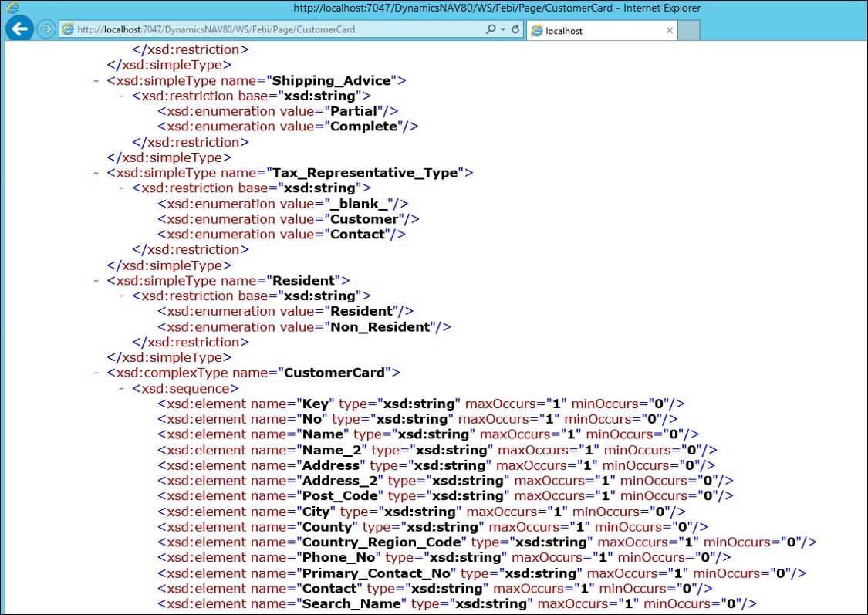Viewport: 868px width, 615px height.
Task: Close the localhost tab
Action: (669, 31)
